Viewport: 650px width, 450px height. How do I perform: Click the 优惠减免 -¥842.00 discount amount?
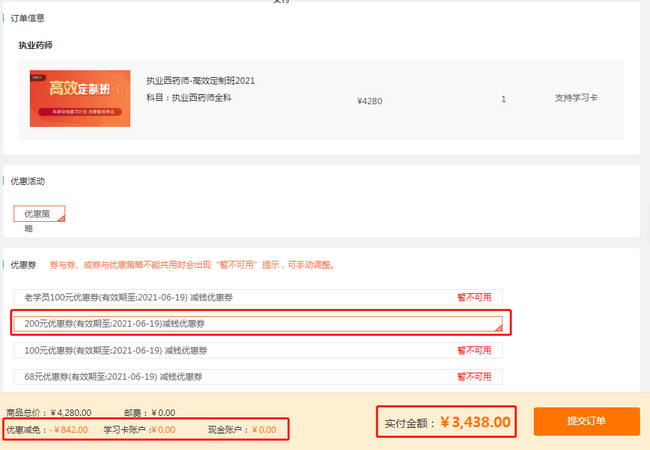(x=68, y=430)
